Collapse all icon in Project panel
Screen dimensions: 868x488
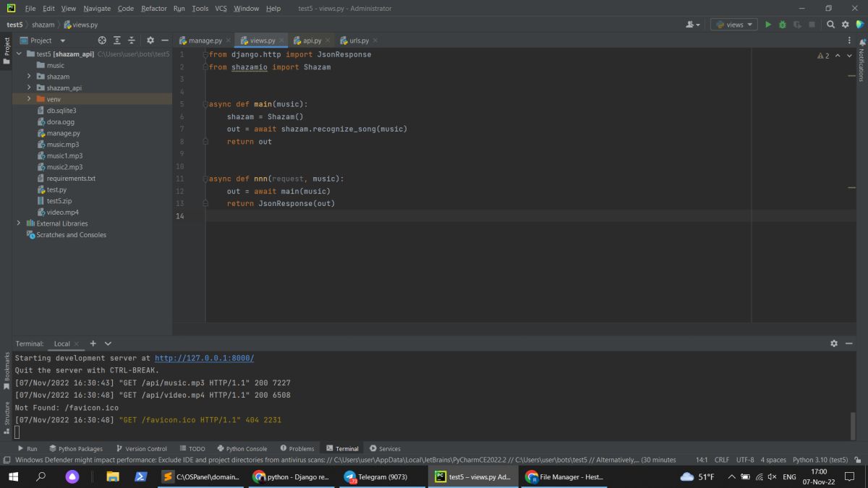pos(132,40)
